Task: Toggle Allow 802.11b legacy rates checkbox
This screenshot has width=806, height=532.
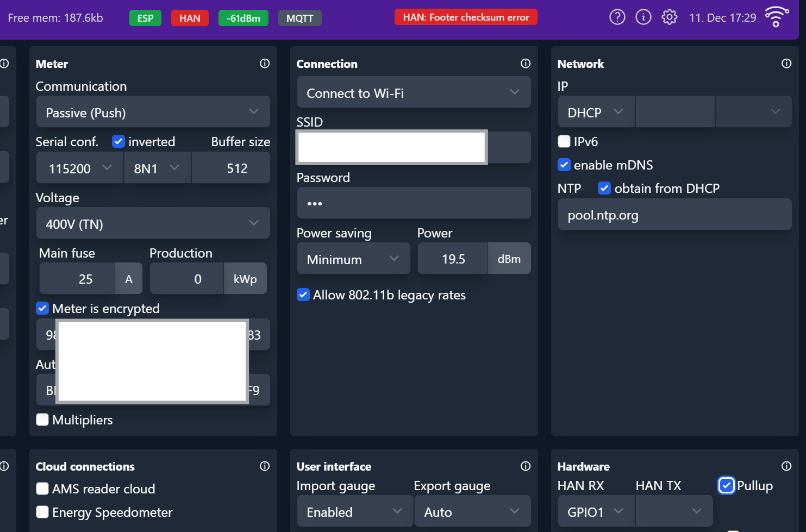Action: tap(303, 295)
